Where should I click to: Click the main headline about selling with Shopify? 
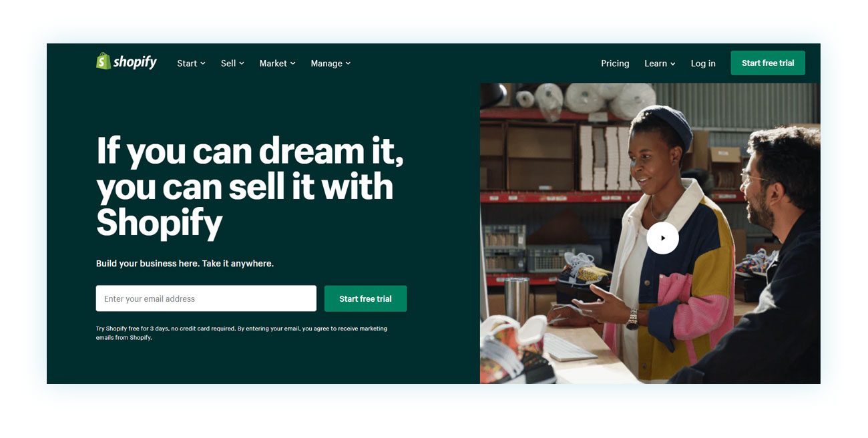250,186
